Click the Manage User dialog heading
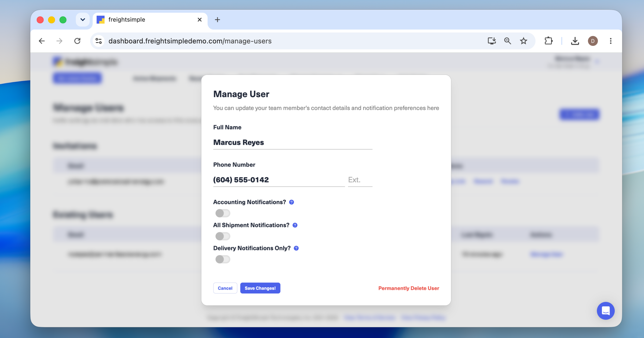644x338 pixels. (x=241, y=94)
